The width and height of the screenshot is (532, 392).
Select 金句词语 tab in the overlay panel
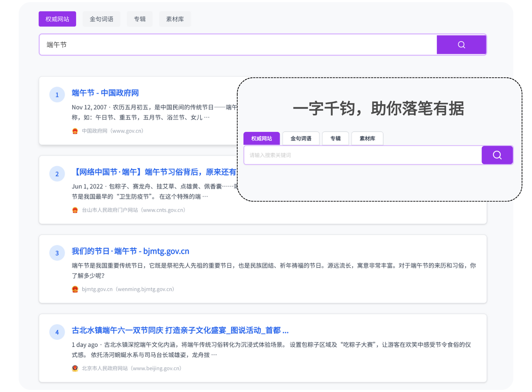pos(301,139)
